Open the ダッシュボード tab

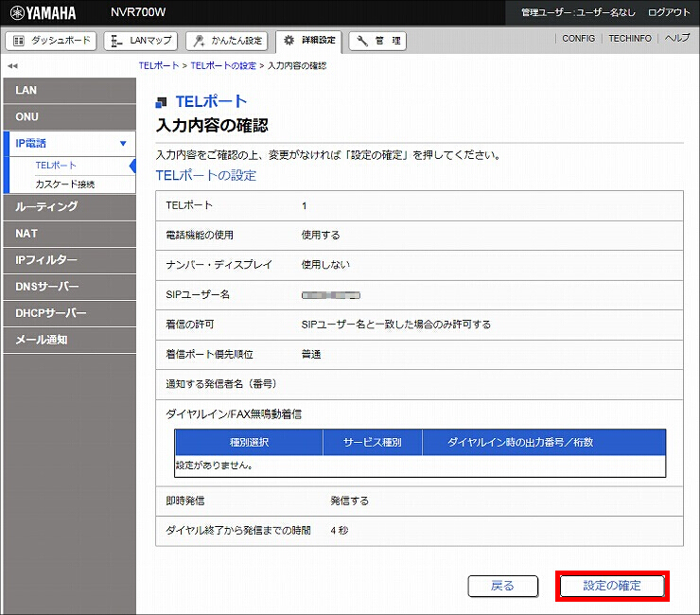(51, 41)
